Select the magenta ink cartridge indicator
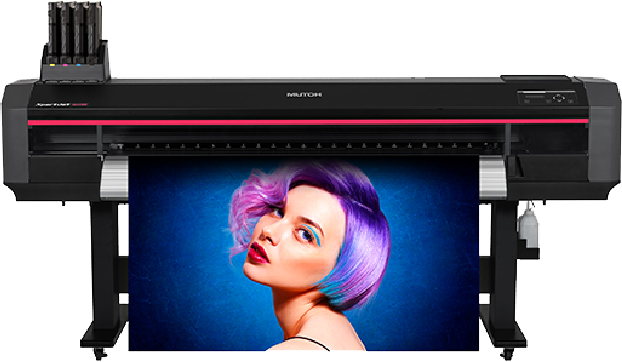The image size is (622, 362). coord(65,64)
